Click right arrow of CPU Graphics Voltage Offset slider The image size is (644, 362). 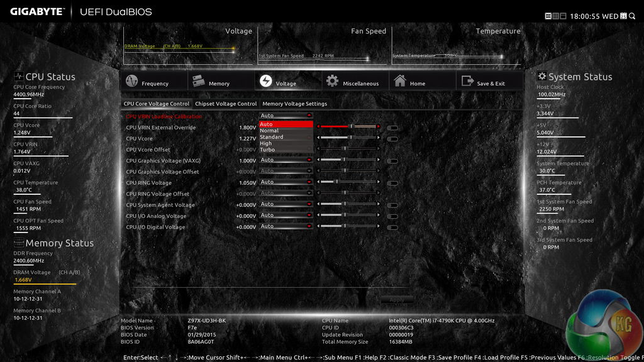click(x=378, y=171)
